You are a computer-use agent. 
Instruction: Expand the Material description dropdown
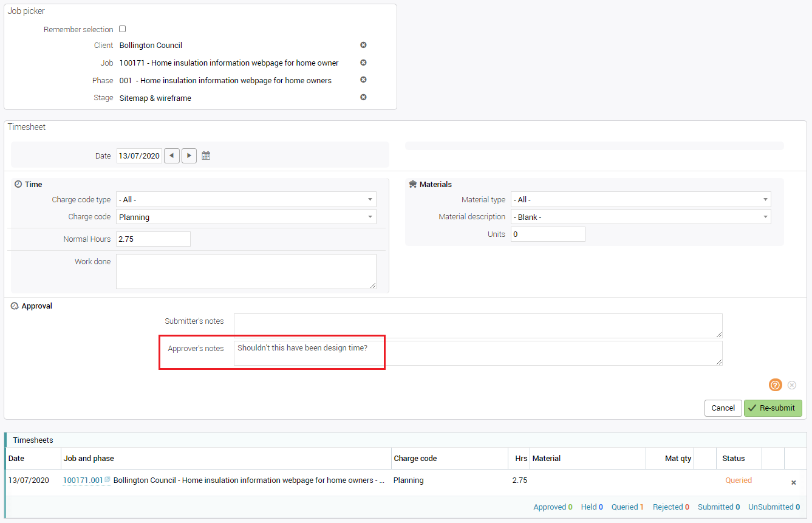pos(641,217)
